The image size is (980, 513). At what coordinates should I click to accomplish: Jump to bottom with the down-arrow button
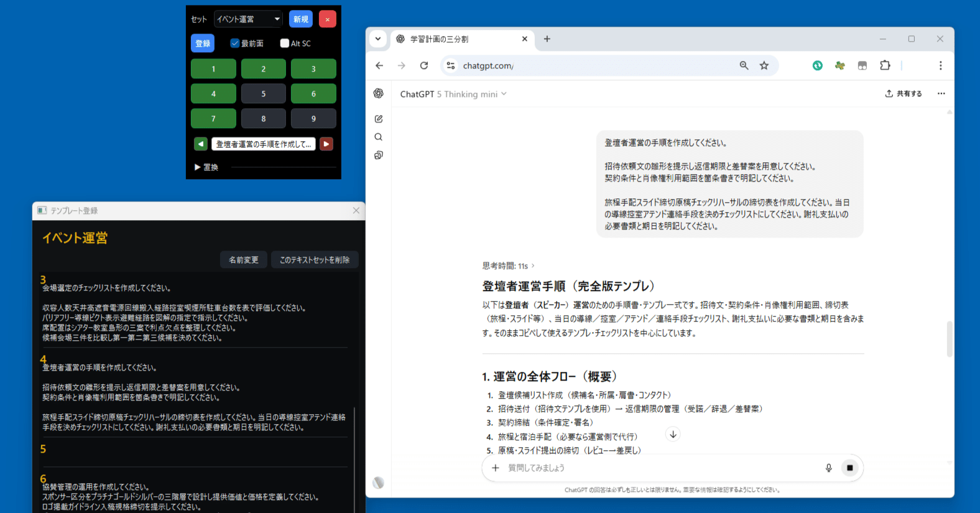point(673,434)
